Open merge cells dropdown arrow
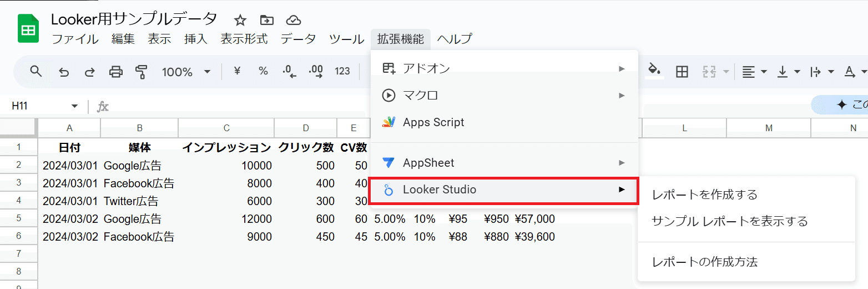Screen dimensions: 868x289 (x=726, y=72)
